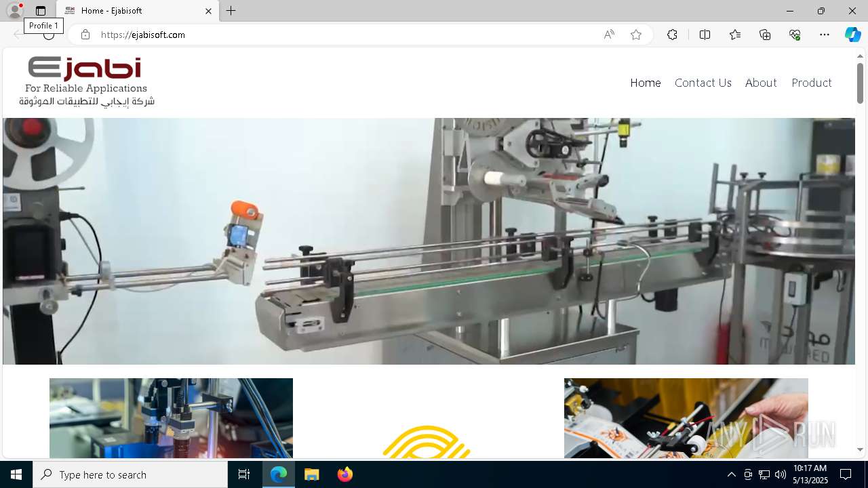This screenshot has width=868, height=488.
Task: Click the conveyor machine banner image
Action: coord(429,241)
